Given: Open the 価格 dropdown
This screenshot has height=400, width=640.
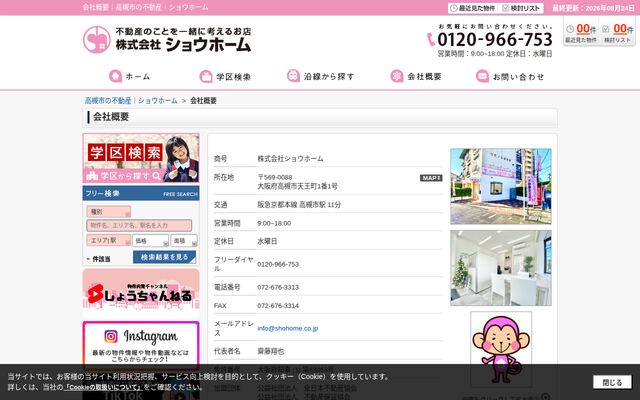Looking at the screenshot, I should [150, 241].
